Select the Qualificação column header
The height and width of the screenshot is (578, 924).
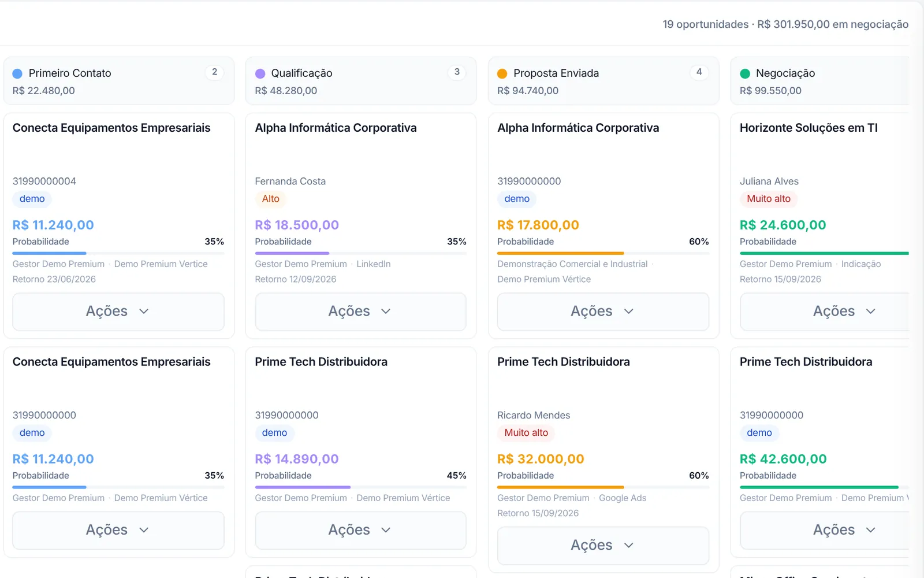(360, 81)
